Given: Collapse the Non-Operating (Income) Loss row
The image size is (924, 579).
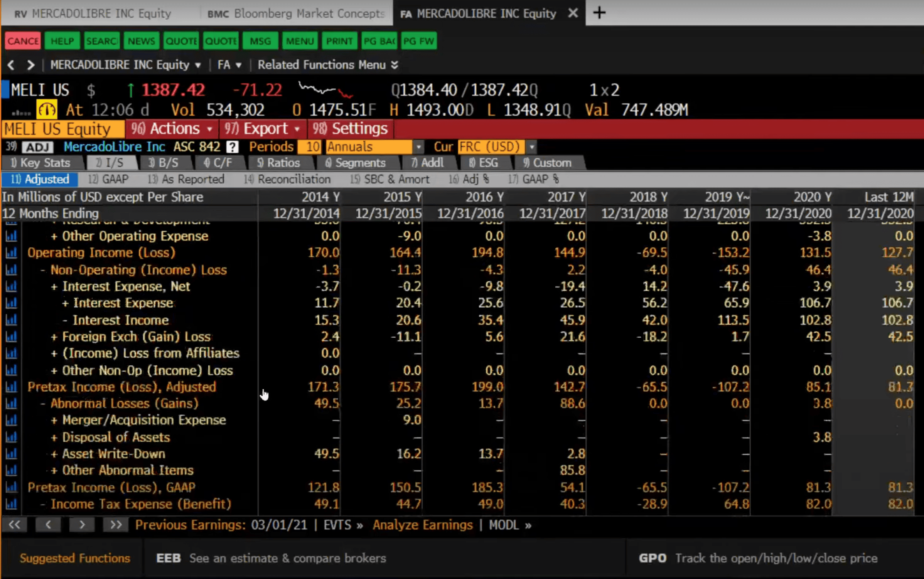Looking at the screenshot, I should coord(44,270).
